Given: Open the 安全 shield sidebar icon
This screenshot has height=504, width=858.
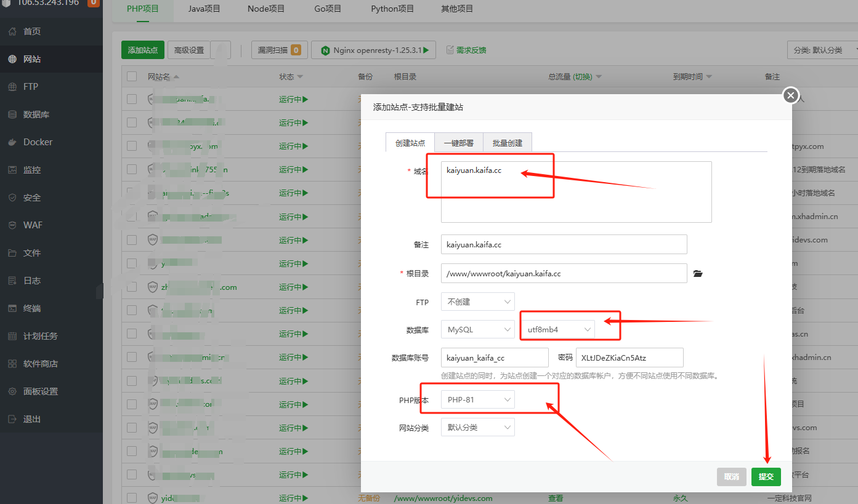Looking at the screenshot, I should [12, 198].
